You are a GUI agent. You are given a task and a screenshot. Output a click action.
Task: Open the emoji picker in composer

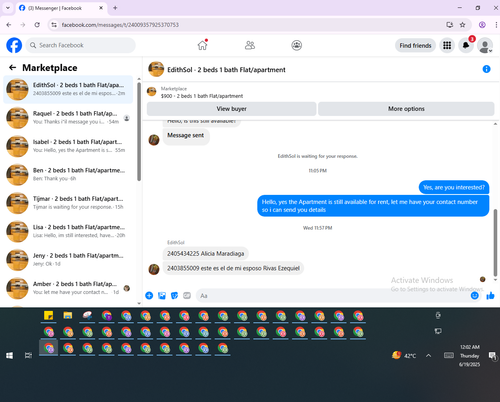click(474, 295)
